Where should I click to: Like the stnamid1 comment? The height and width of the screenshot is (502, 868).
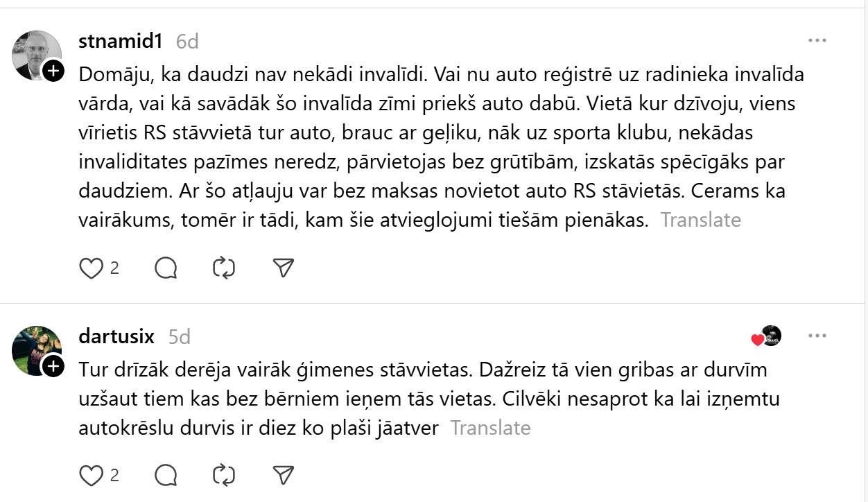(91, 268)
